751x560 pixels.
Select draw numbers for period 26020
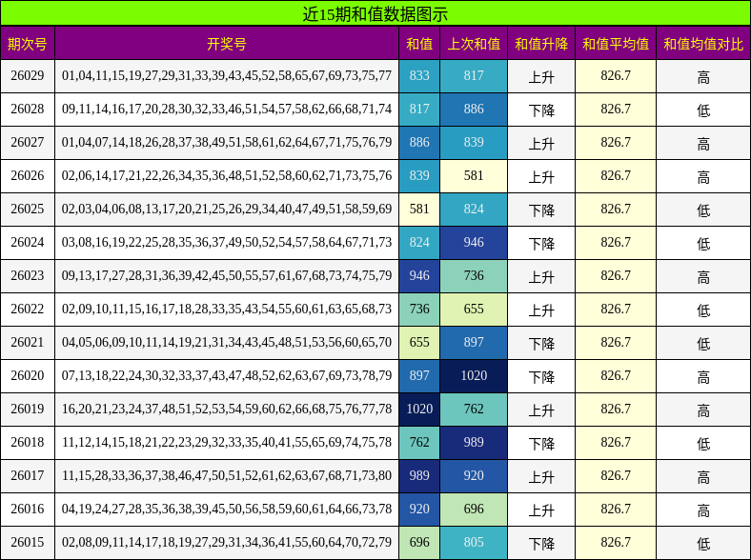coord(227,376)
